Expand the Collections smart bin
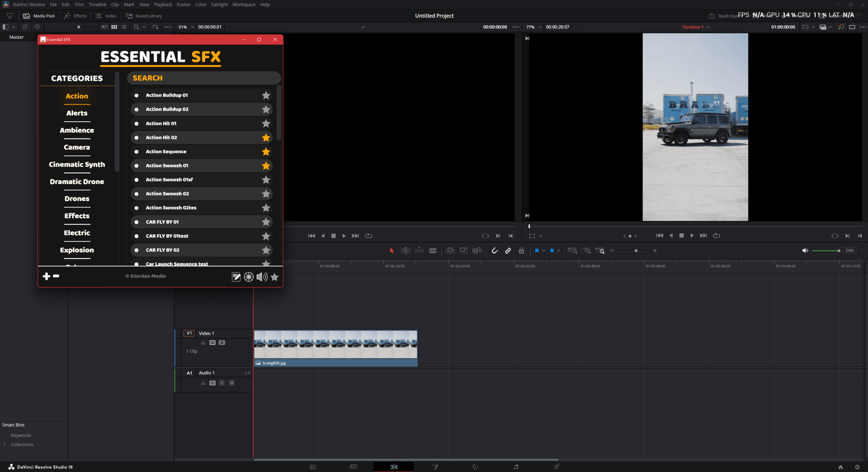 5,444
